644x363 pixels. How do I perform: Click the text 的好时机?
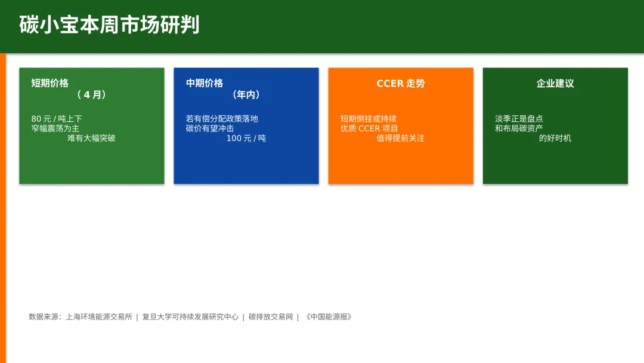pyautogui.click(x=555, y=138)
